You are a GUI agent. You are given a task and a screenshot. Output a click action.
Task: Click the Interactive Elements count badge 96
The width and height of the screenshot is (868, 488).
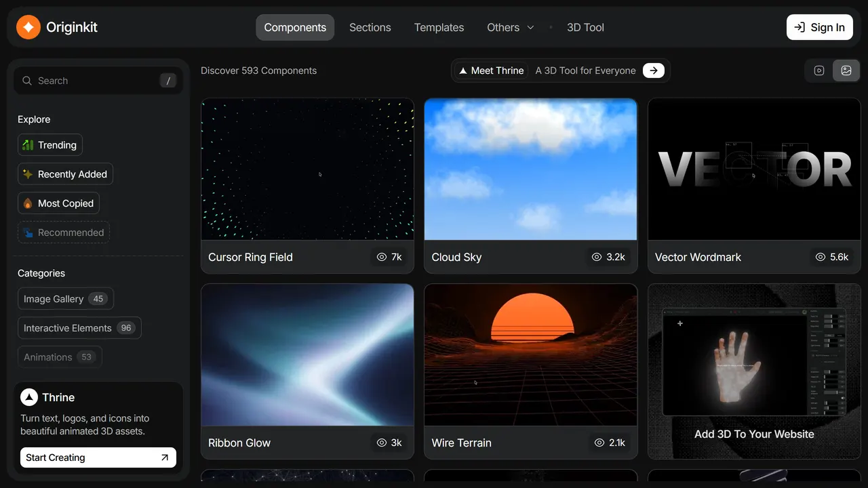126,328
